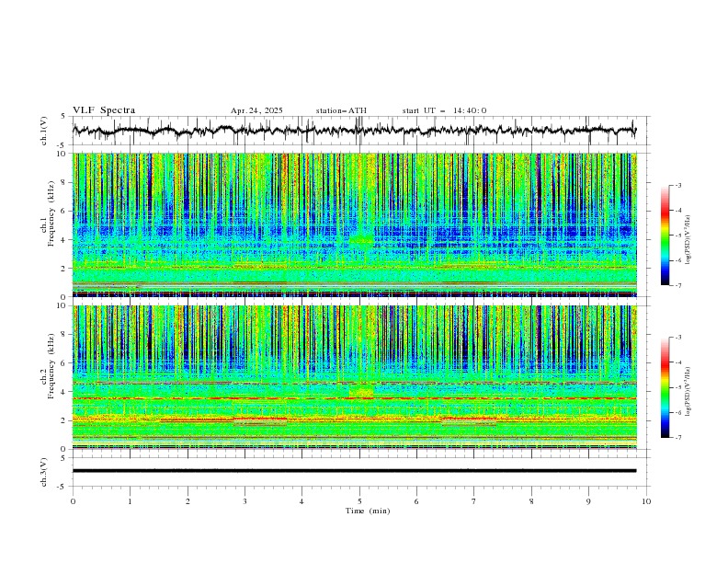
Task: Click the ch.3 flat voltage trace
Action: coord(354,471)
